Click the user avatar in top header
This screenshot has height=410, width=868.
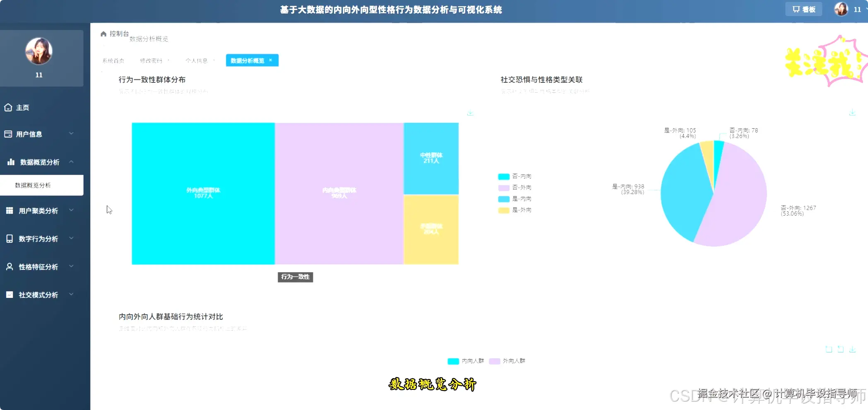[x=841, y=9]
